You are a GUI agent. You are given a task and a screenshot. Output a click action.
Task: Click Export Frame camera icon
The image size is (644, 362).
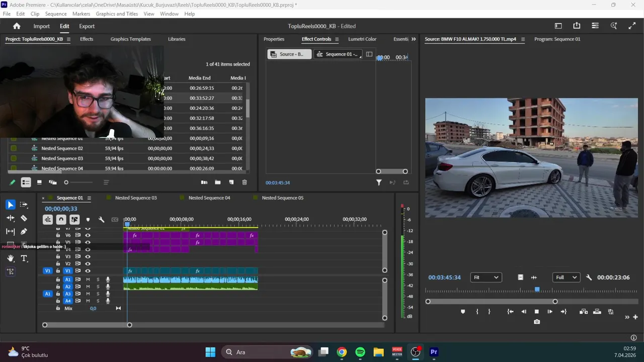537,322
